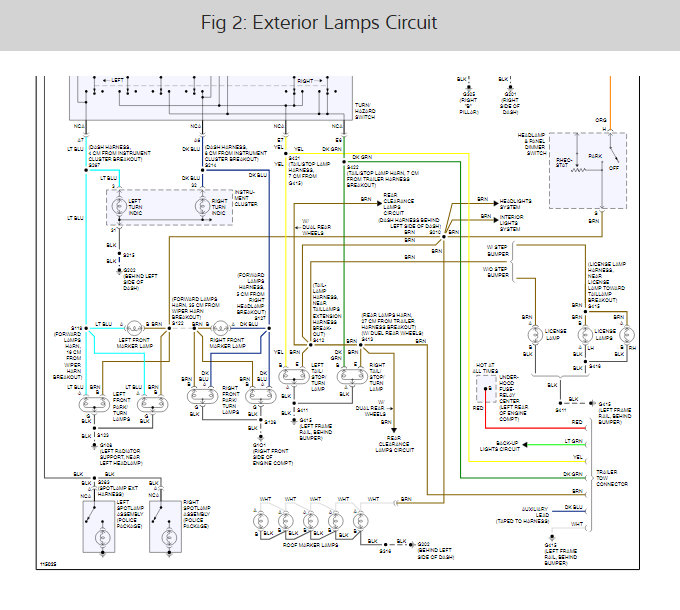Click the left front marker lamp symbol
This screenshot has width=680, height=610.
coord(134,328)
